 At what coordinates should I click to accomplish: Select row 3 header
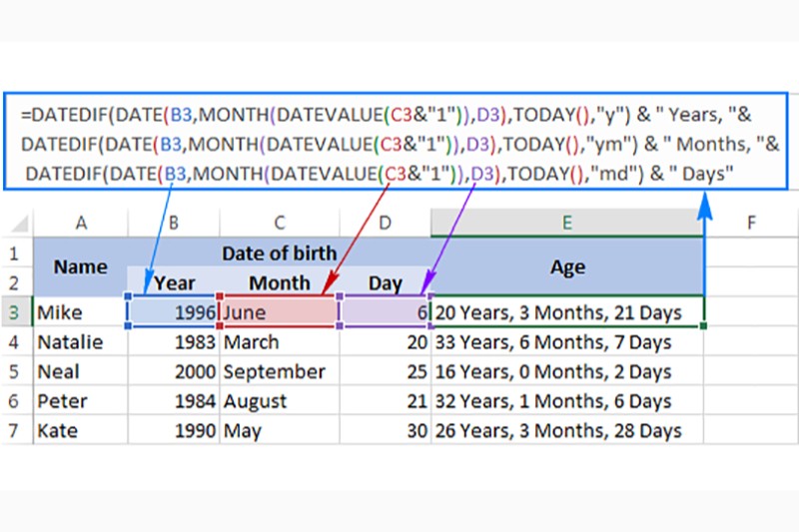[x=15, y=312]
